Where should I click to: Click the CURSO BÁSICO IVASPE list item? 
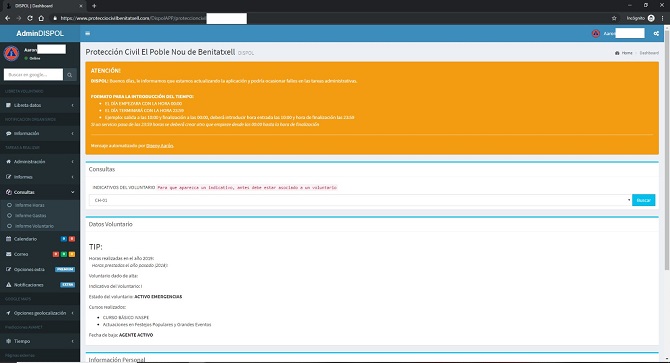tap(126, 318)
